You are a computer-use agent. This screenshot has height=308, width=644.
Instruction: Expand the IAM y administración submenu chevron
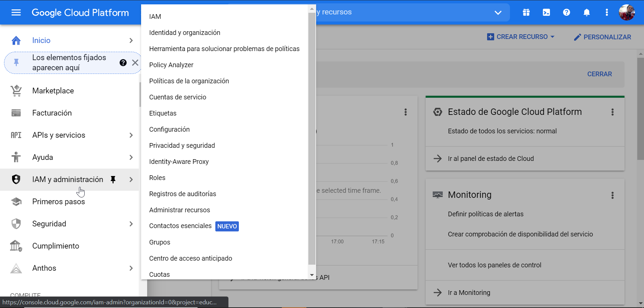point(131,179)
